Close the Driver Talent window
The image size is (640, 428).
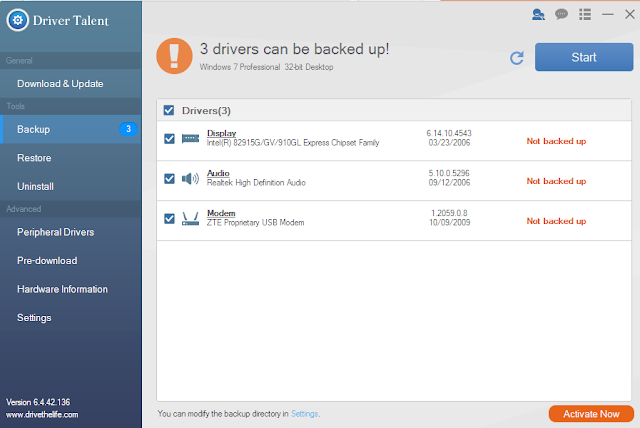click(x=630, y=15)
